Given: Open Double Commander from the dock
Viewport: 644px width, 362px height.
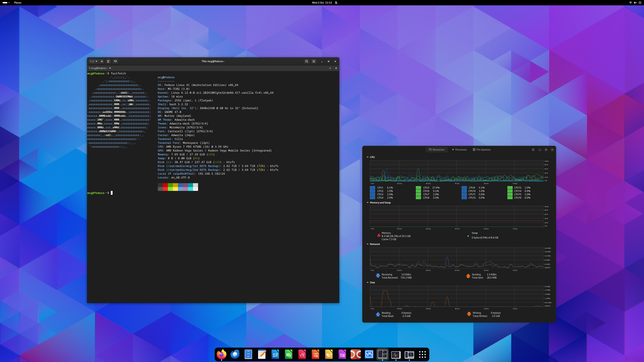Looking at the screenshot, I should coord(356,354).
